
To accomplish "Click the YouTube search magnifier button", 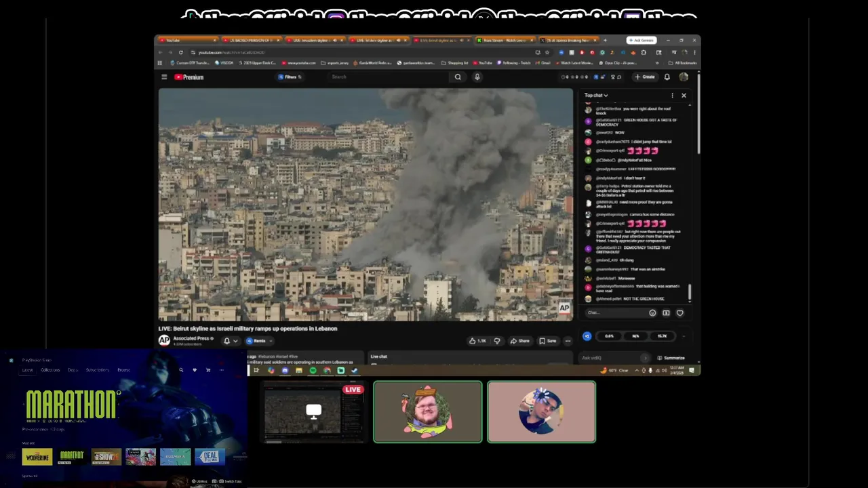I will coord(458,77).
